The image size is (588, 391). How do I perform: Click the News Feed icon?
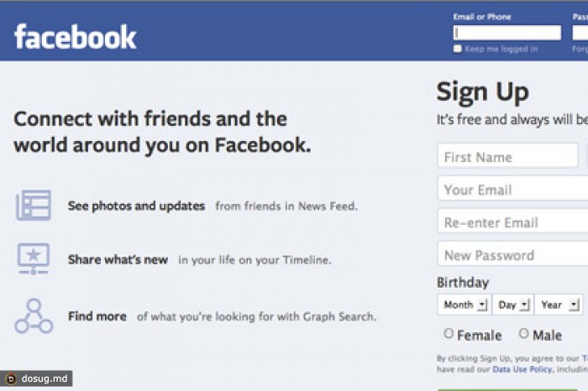click(x=34, y=206)
